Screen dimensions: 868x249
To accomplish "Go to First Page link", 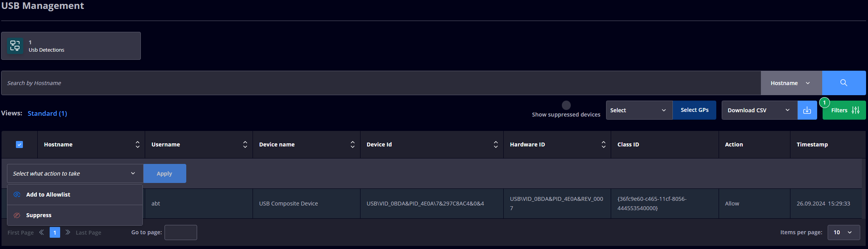I will 21,233.
